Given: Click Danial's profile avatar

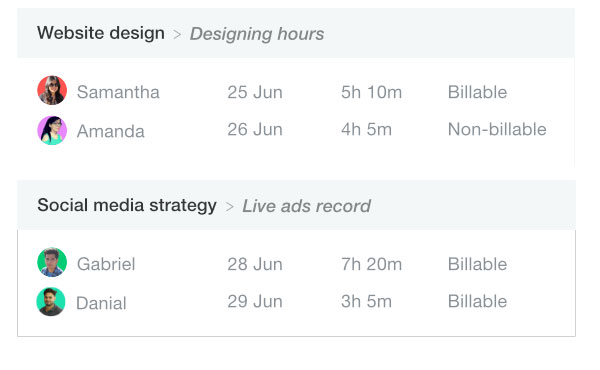Looking at the screenshot, I should (51, 302).
